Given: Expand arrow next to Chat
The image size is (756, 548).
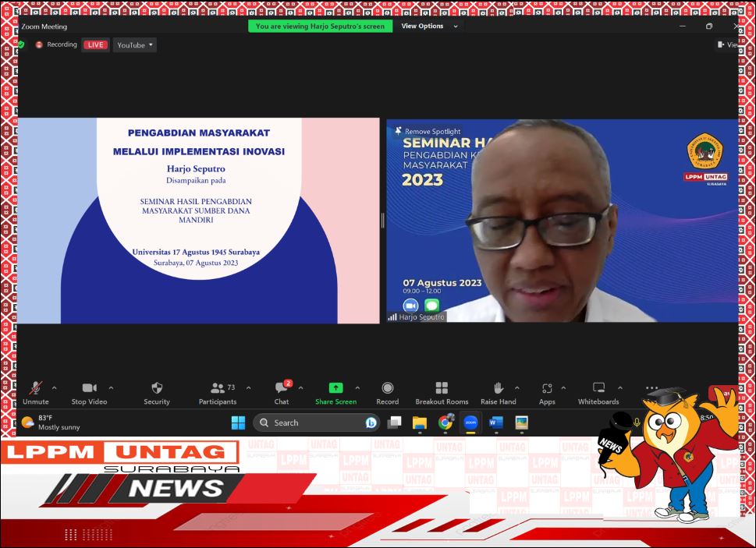Looking at the screenshot, I should point(301,387).
